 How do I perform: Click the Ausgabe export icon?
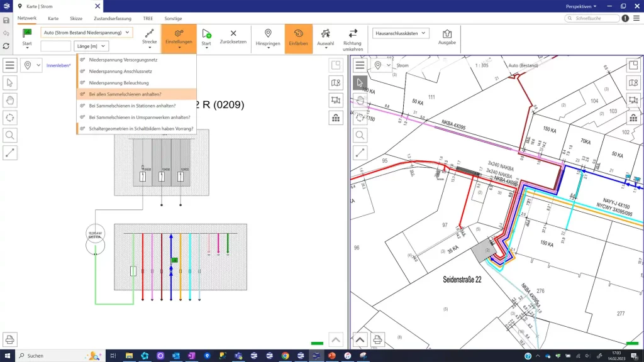(x=447, y=33)
